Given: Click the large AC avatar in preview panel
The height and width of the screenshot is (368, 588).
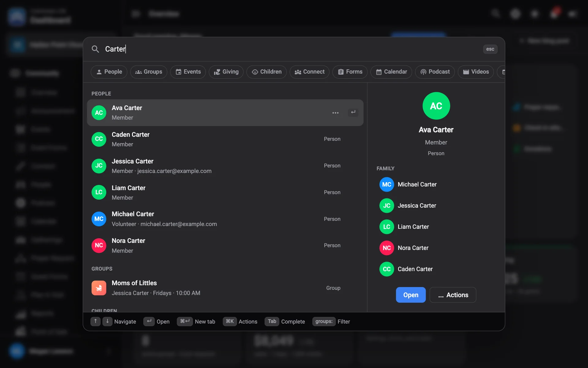Looking at the screenshot, I should (436, 106).
